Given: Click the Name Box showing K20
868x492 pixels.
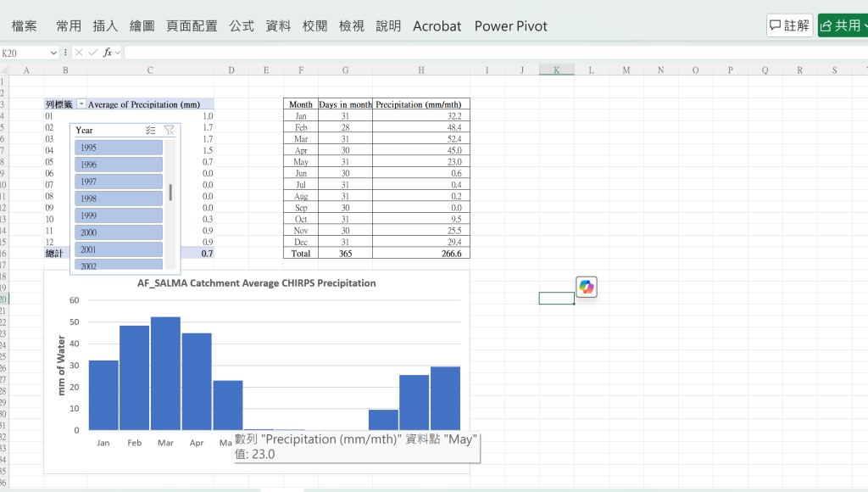Looking at the screenshot, I should pos(25,53).
